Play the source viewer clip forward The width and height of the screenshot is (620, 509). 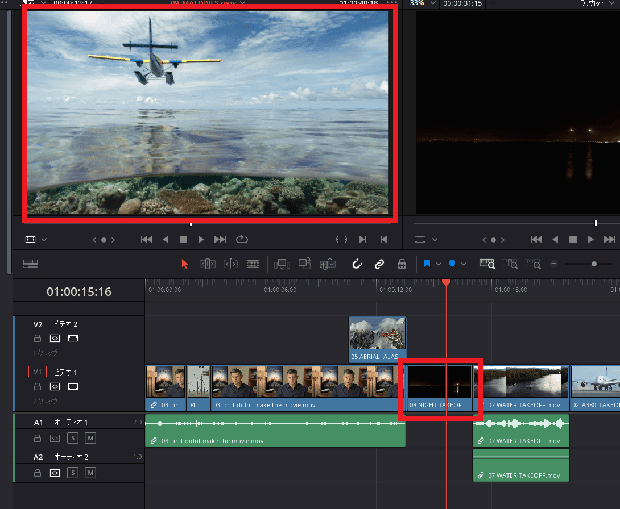[201, 239]
